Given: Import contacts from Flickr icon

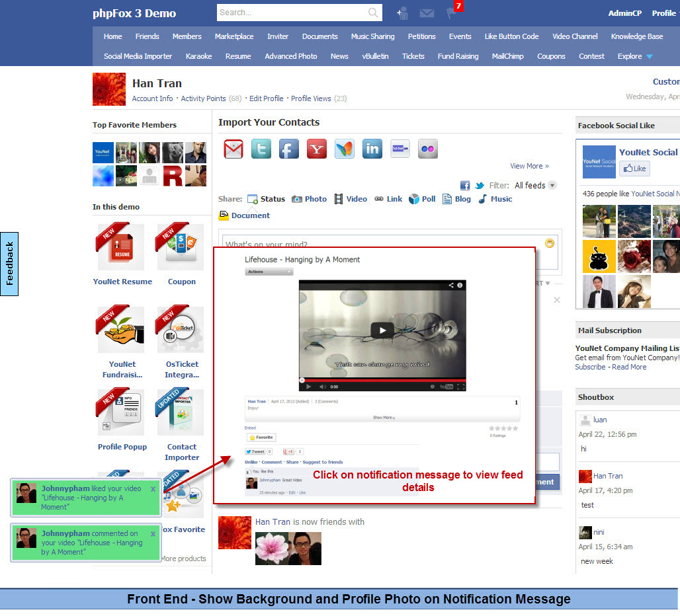Looking at the screenshot, I should 427,149.
